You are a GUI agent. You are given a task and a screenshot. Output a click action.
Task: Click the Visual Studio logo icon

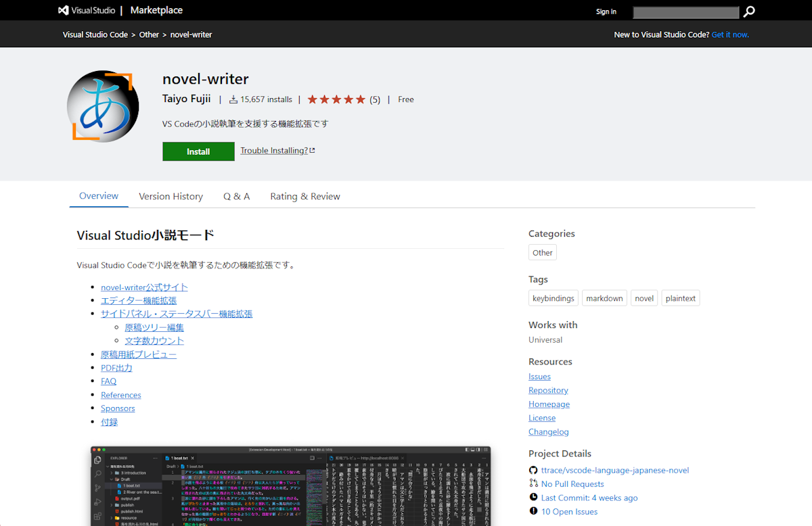click(64, 11)
